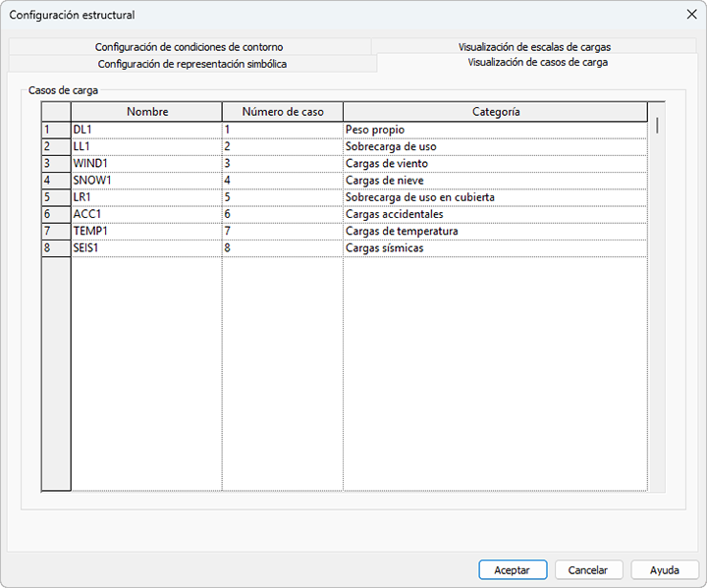Click the Cargas de nieve category cell
The height and width of the screenshot is (588, 707).
[495, 181]
